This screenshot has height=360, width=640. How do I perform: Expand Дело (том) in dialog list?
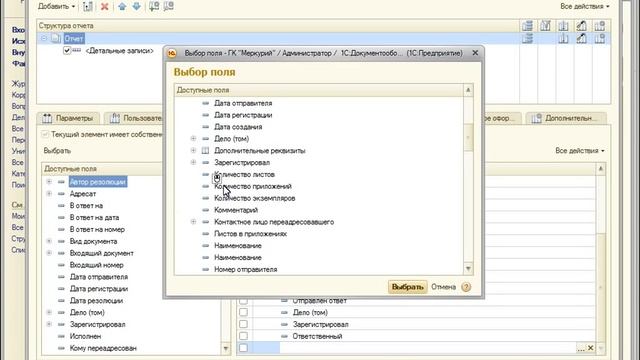[x=193, y=139]
